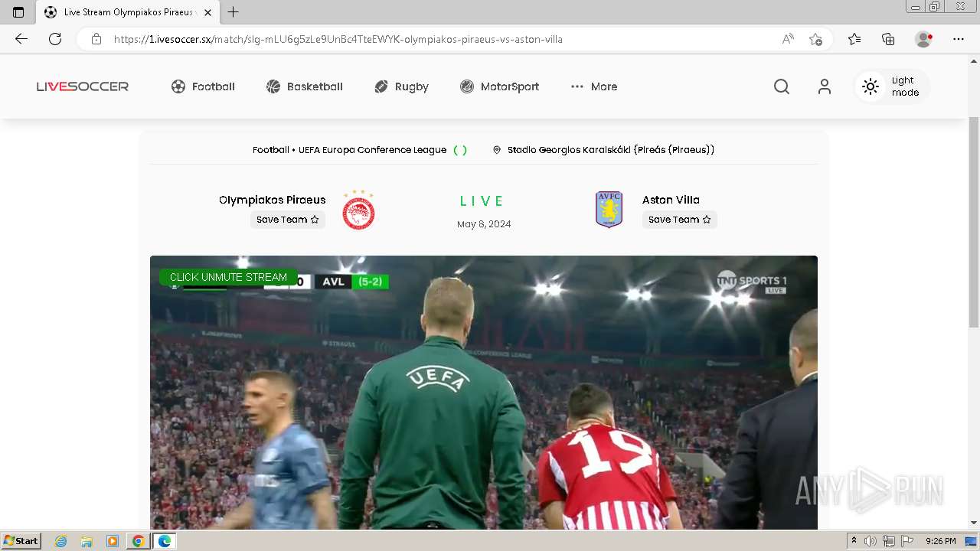980x551 pixels.
Task: Open the Windows Start menu
Action: coord(21,541)
